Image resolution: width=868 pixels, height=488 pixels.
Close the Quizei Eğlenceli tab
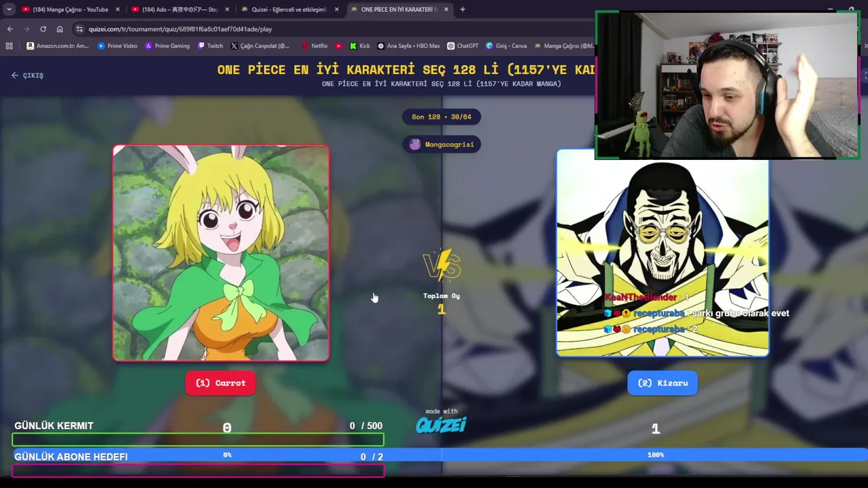pyautogui.click(x=337, y=9)
